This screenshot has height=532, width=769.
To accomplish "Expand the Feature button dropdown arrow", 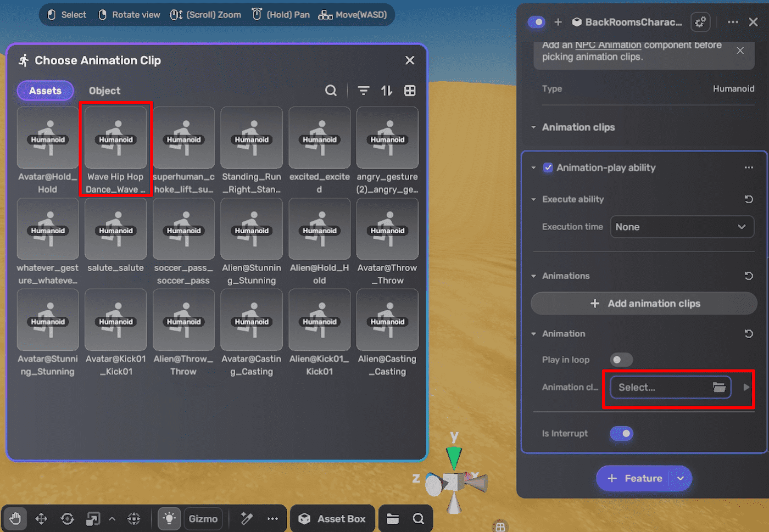I will pos(681,478).
